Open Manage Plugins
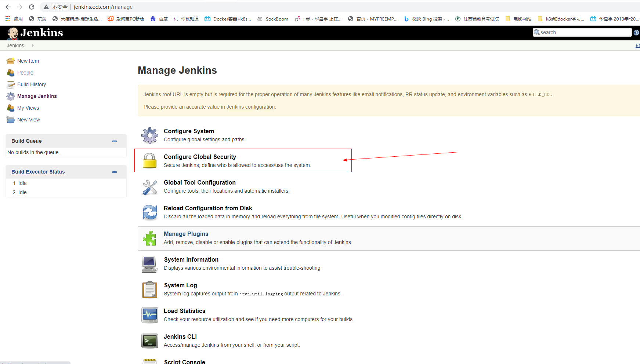The image size is (640, 364). tap(186, 234)
